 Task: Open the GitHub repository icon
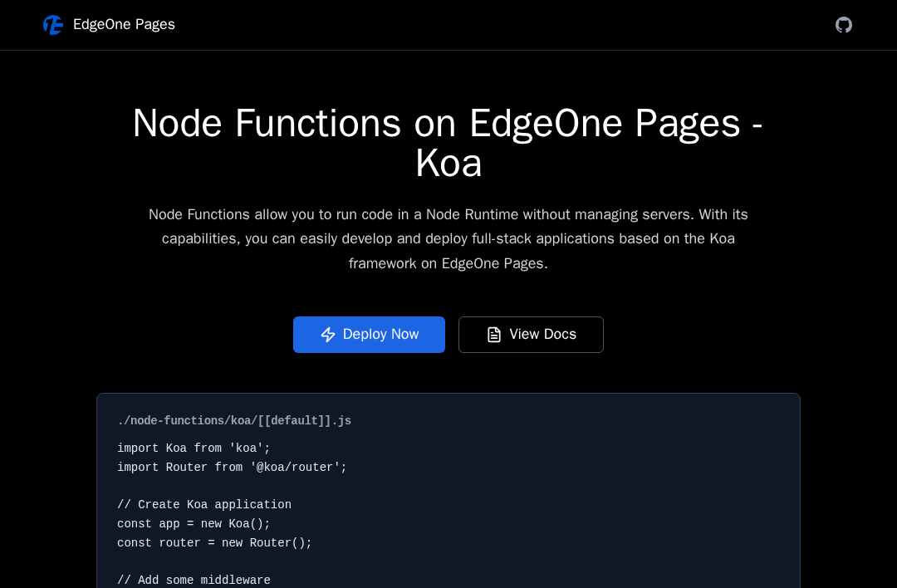pyautogui.click(x=843, y=25)
